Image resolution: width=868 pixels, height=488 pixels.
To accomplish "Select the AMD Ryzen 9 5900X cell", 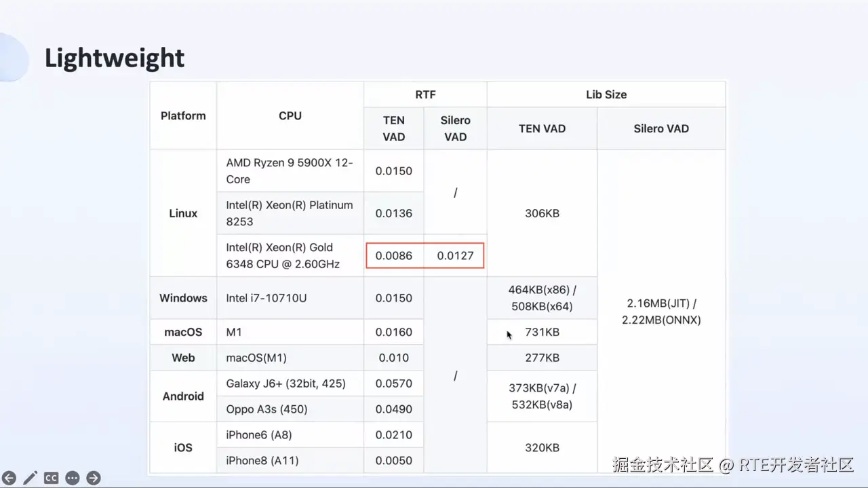I will pyautogui.click(x=290, y=171).
